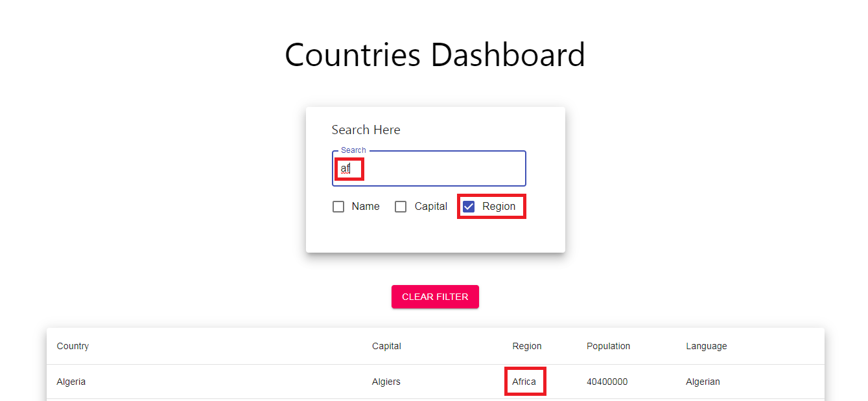Click the 40400000 population value

[x=607, y=382]
